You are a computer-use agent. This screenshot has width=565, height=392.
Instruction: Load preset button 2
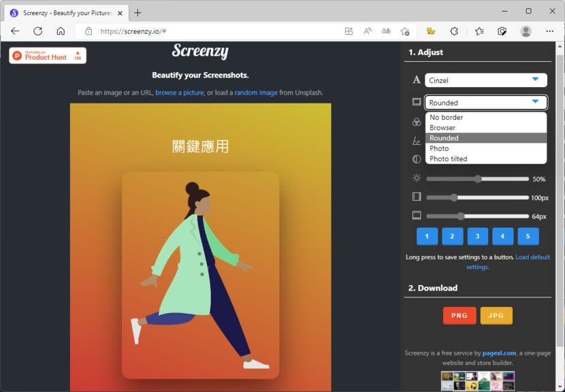point(452,236)
